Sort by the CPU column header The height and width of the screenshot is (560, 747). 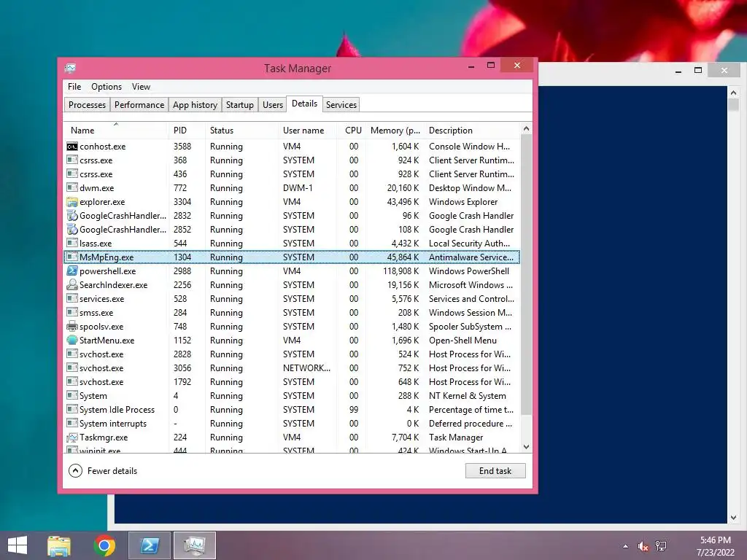coord(352,131)
